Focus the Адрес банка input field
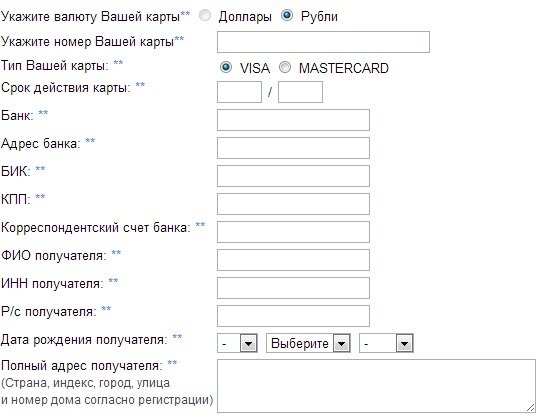This screenshot has height=419, width=541. pos(293,148)
